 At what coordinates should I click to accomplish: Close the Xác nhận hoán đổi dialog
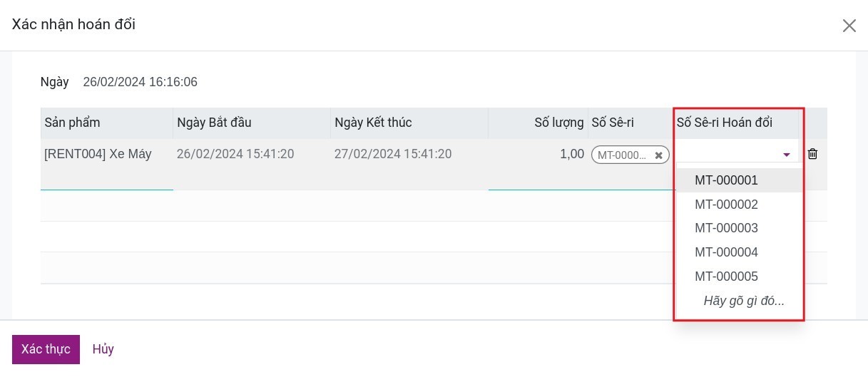[849, 26]
